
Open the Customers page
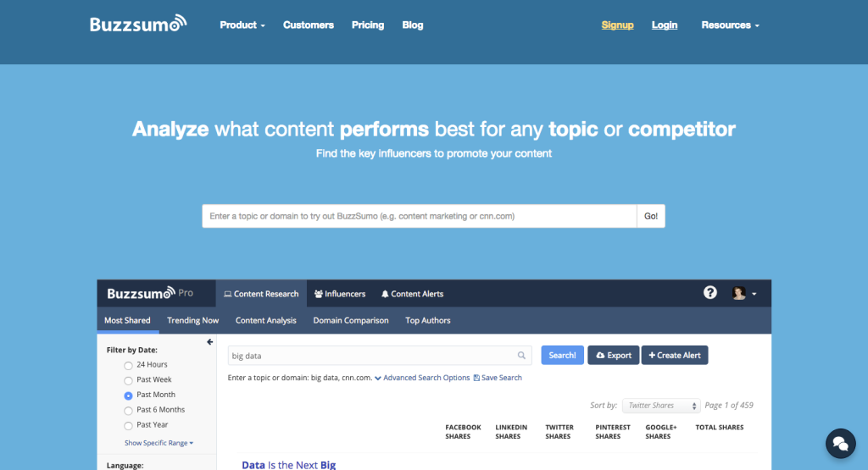click(x=309, y=25)
